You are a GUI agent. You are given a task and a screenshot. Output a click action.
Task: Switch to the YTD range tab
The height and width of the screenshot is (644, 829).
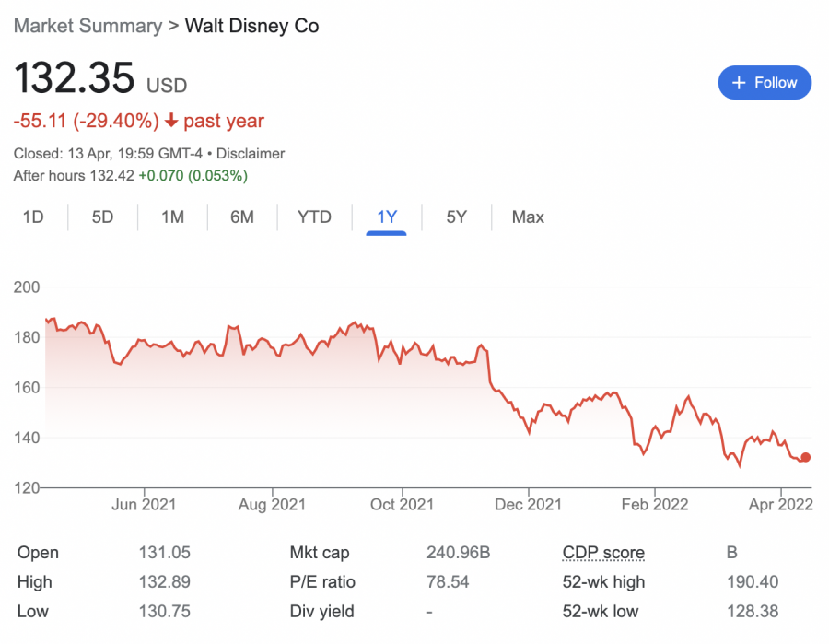314,217
